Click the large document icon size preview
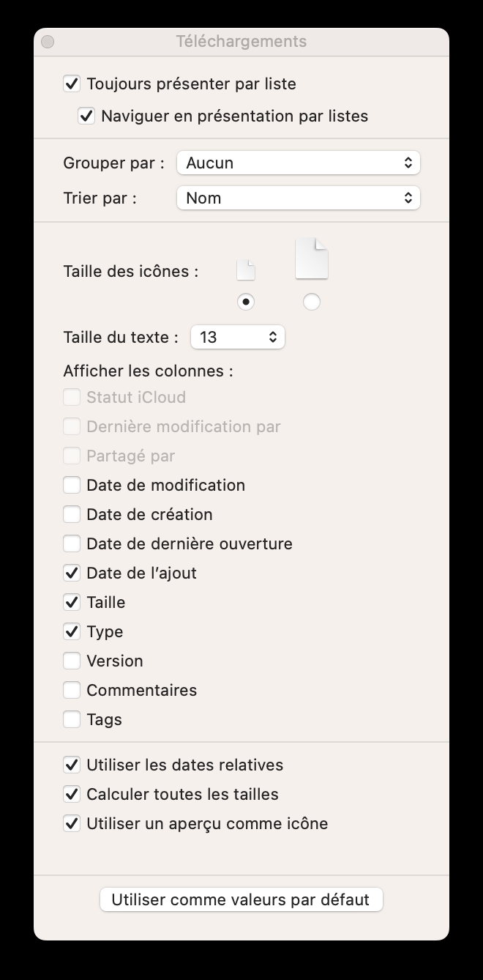Image resolution: width=483 pixels, height=980 pixels. click(x=311, y=259)
